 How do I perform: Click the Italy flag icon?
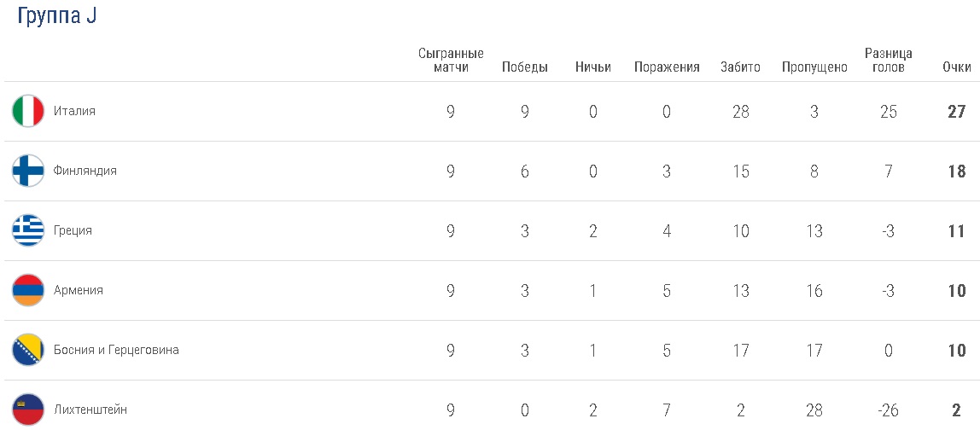(28, 111)
